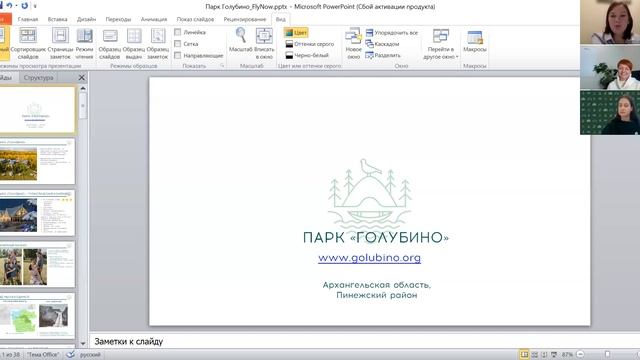Fit slide to window (Вписать в окно)
Viewport: 640px width, 360px height.
264,44
